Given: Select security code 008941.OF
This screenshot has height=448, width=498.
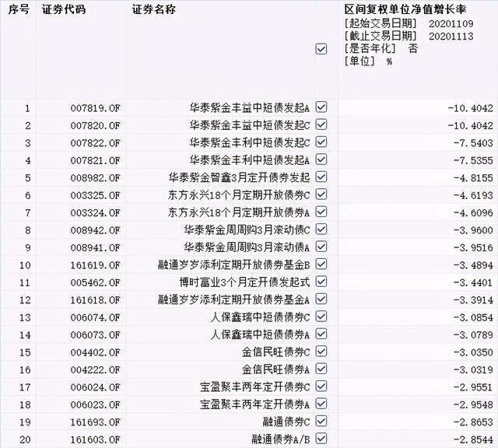Looking at the screenshot, I should [95, 248].
